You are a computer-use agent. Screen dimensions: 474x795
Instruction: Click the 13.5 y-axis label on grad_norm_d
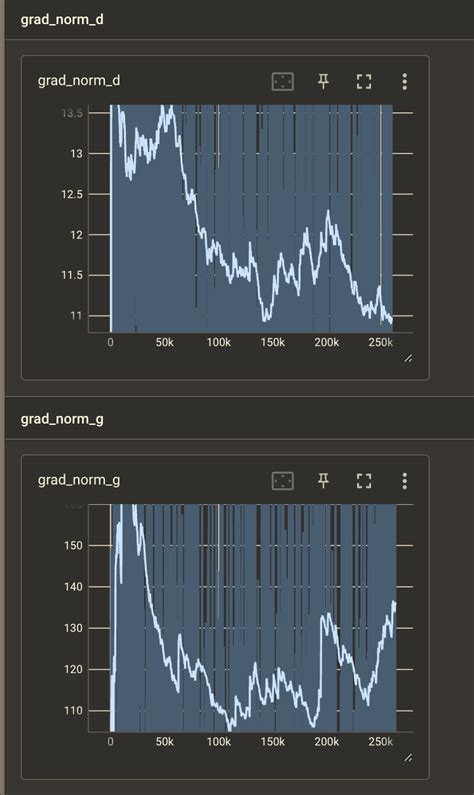click(x=71, y=113)
